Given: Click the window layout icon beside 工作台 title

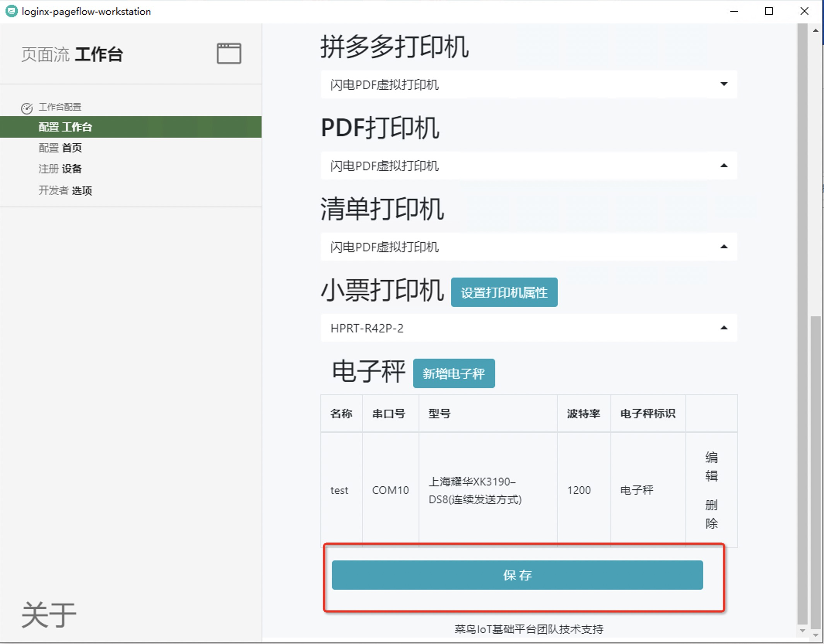Looking at the screenshot, I should point(229,53).
